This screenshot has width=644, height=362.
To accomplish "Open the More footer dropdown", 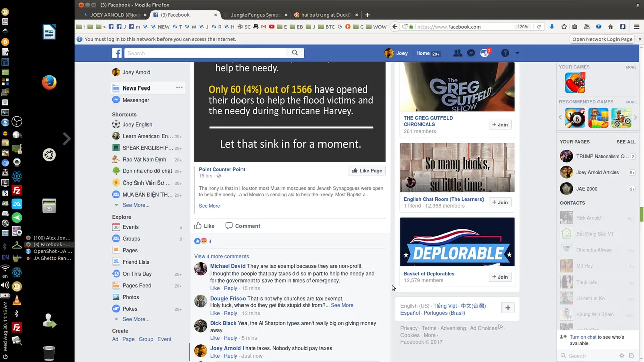I will (x=431, y=335).
